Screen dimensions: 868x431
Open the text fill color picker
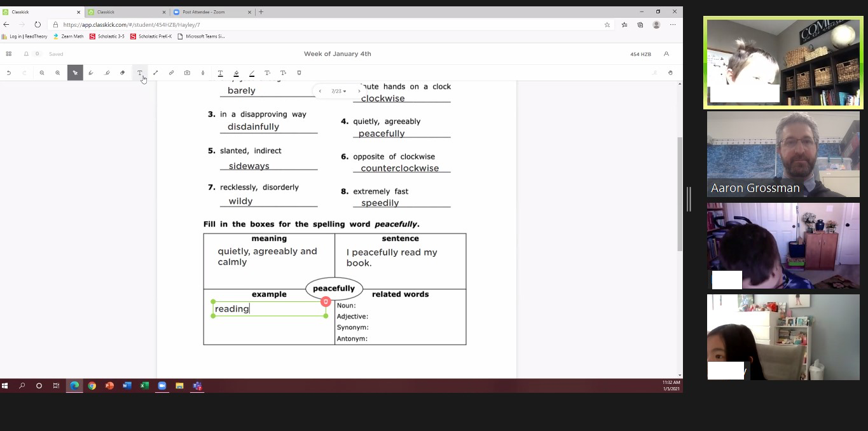coord(236,73)
